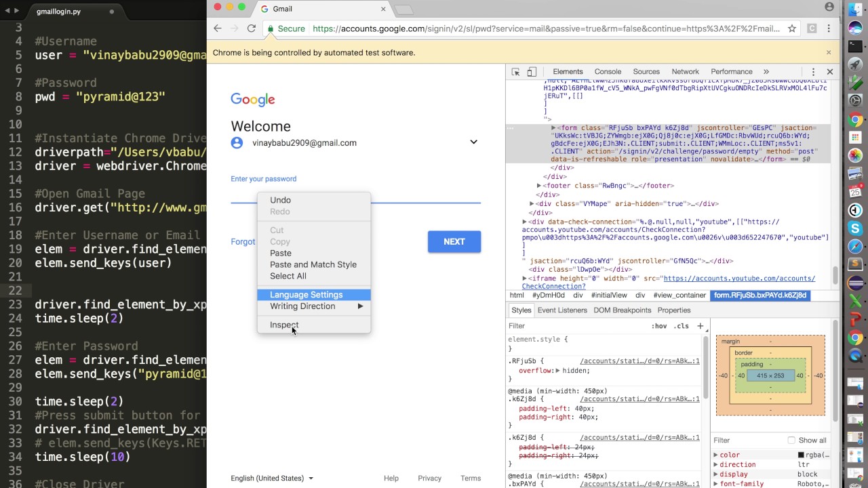Choose Inspect from the context menu
The image size is (868, 488).
tap(314, 325)
